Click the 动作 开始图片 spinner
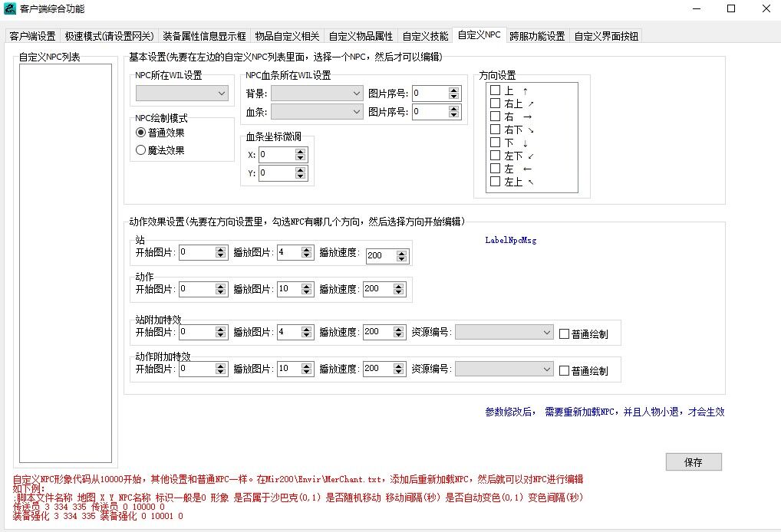Viewport: 781px width, 532px height. 221,289
